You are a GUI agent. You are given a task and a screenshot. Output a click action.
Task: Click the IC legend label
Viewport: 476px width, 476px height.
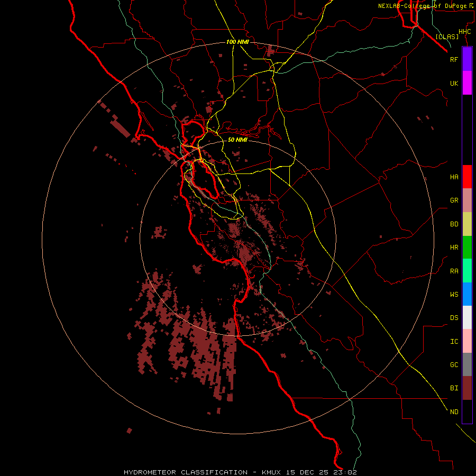(454, 342)
